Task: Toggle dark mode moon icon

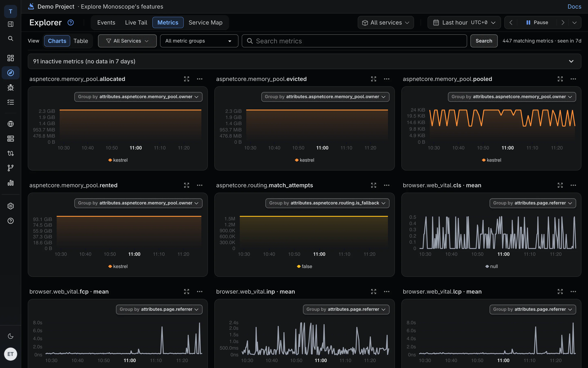Action: click(10, 336)
